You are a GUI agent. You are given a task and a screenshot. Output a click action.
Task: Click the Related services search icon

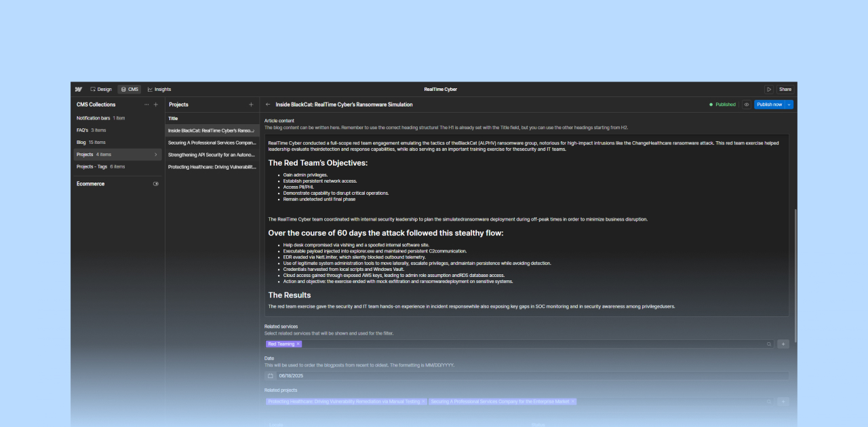point(769,344)
